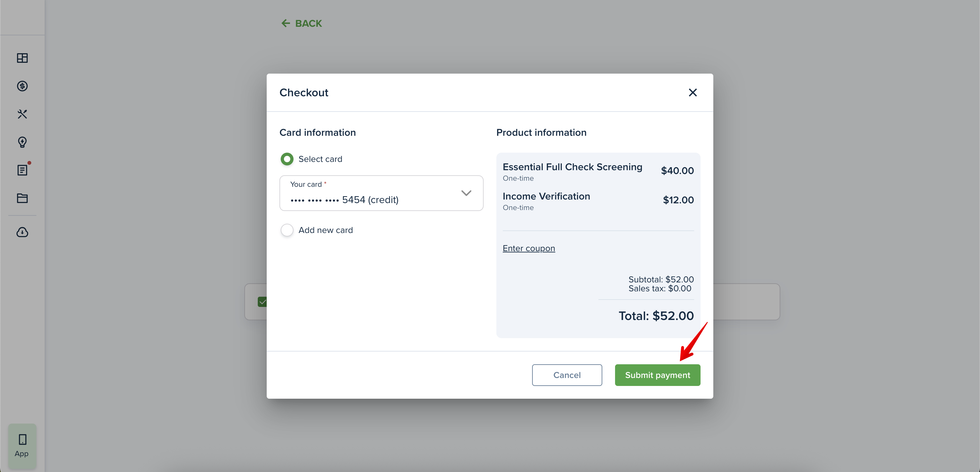Click the Cancel button
The height and width of the screenshot is (472, 980).
click(567, 375)
